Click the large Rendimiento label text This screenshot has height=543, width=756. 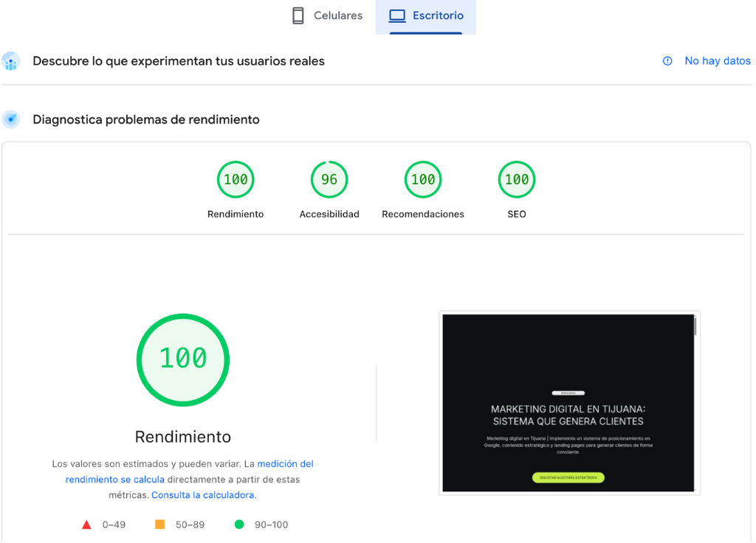[183, 437]
